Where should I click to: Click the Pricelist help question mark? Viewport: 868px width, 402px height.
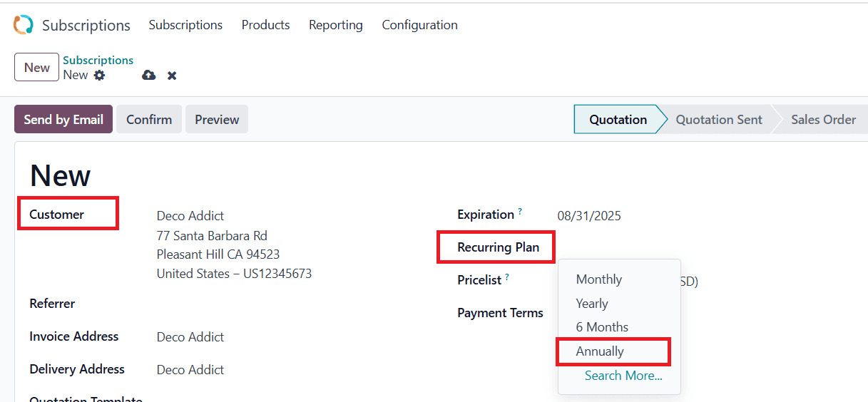tap(507, 277)
